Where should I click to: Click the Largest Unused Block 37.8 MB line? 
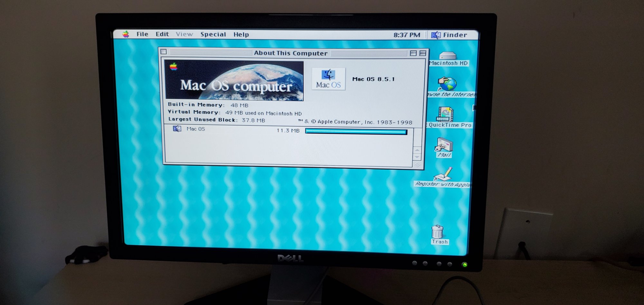[x=216, y=119]
